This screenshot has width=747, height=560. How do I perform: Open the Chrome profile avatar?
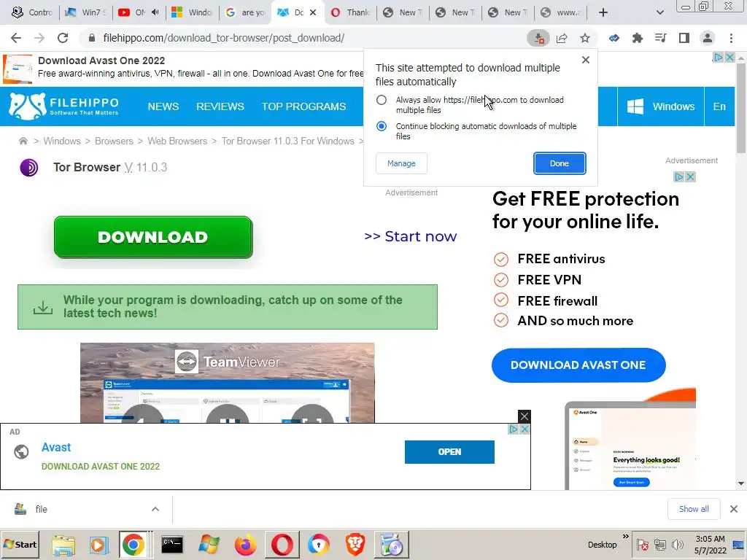tap(708, 38)
